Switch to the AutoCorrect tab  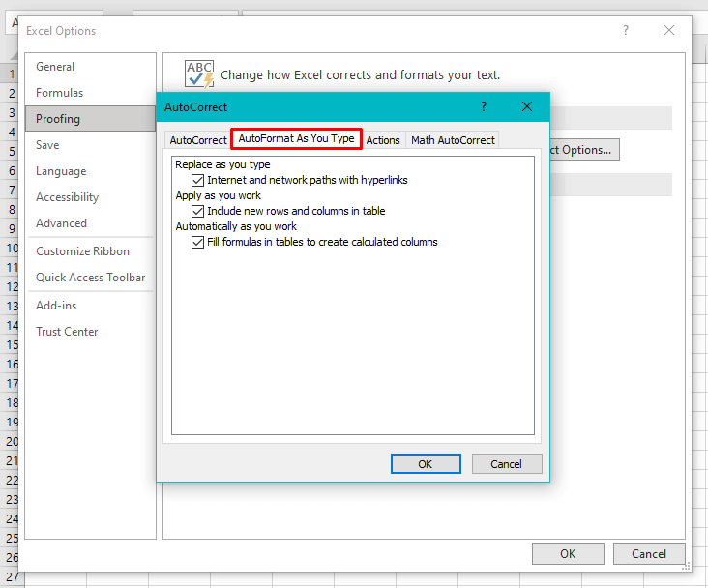click(197, 140)
